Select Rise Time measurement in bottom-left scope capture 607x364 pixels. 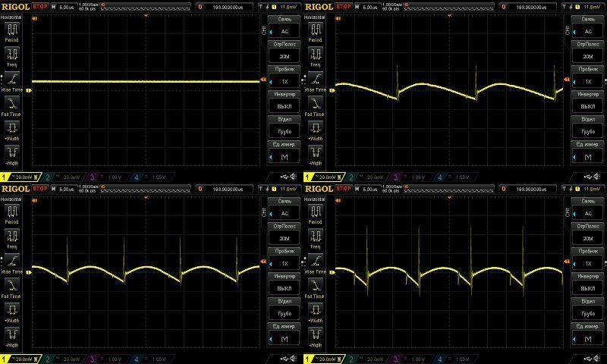[x=11, y=264]
